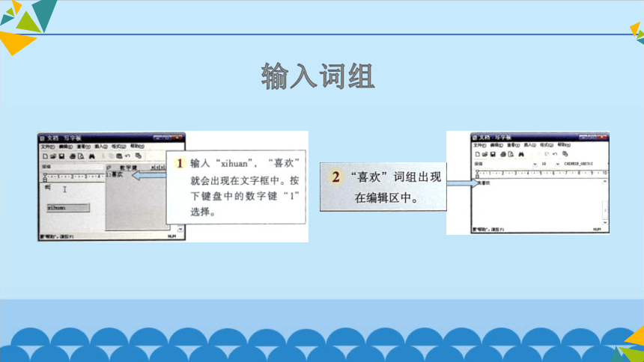Image resolution: width=644 pixels, height=362 pixels.
Task: Click the Open folder icon in left WordPad window
Action: tap(53, 156)
